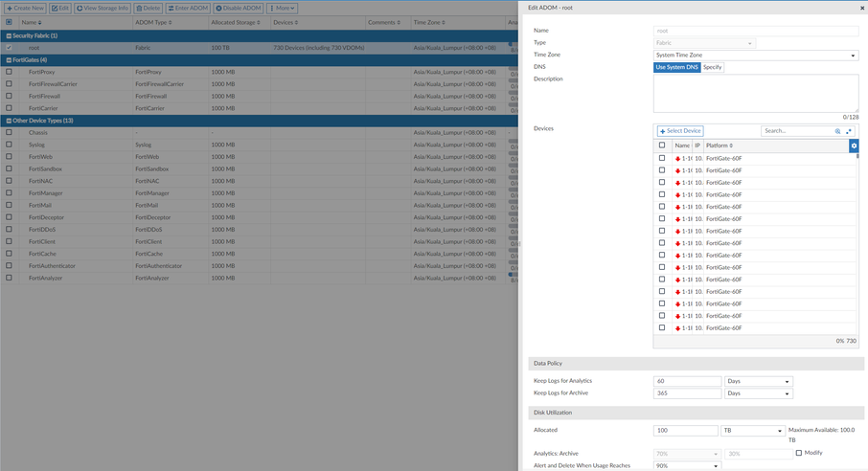Click Enter ADOM toolbar button
Image resolution: width=868 pixels, height=471 pixels.
[188, 9]
